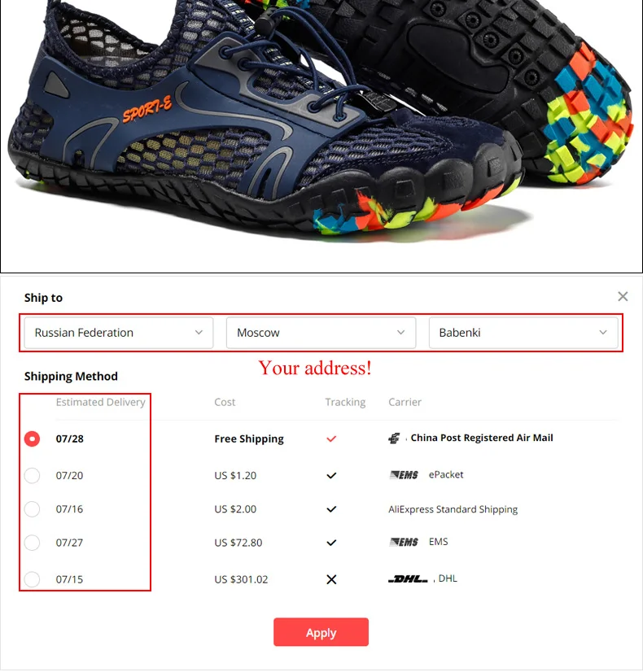The height and width of the screenshot is (672, 643).
Task: Select the 07/28 free shipping radio button
Action: (x=33, y=439)
